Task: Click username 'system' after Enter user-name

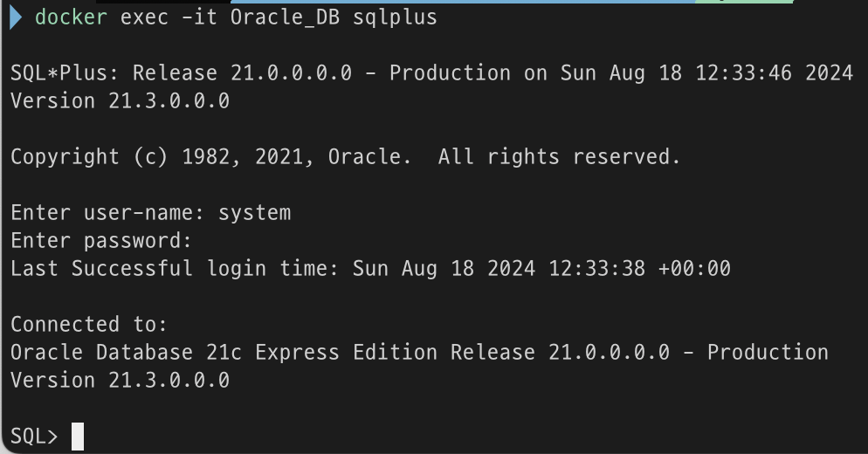Action: (x=254, y=213)
